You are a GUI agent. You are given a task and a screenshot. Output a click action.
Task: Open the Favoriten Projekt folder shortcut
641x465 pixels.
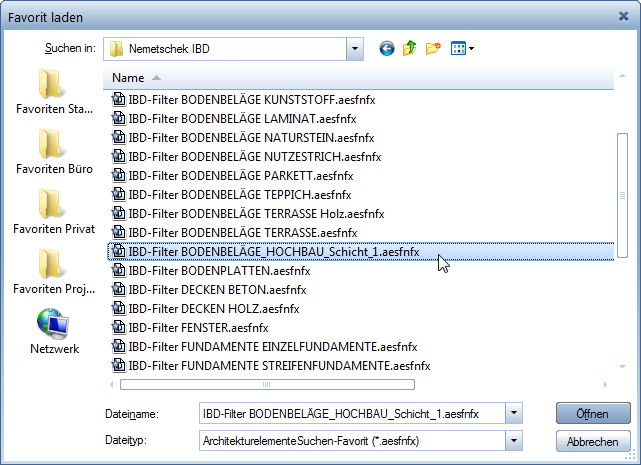(x=54, y=272)
